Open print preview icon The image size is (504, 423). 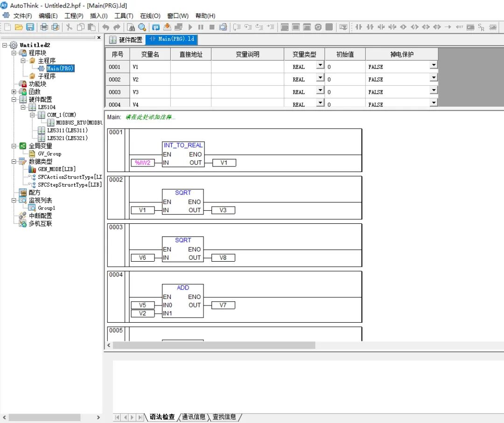(55, 28)
